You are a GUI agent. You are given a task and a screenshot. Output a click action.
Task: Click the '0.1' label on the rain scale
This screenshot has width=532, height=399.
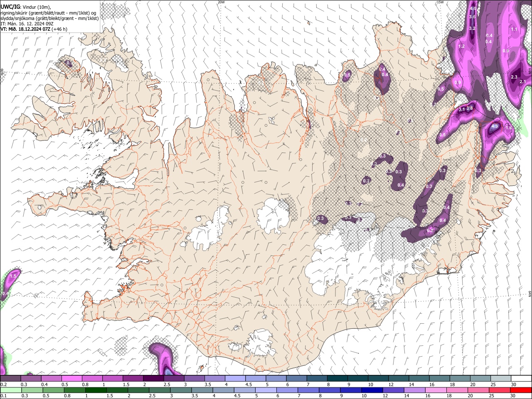click(3, 396)
